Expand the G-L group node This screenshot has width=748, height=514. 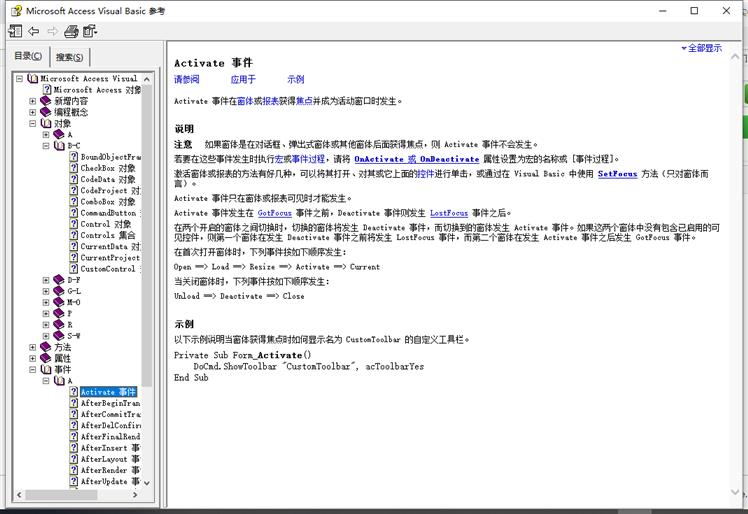pos(46,291)
